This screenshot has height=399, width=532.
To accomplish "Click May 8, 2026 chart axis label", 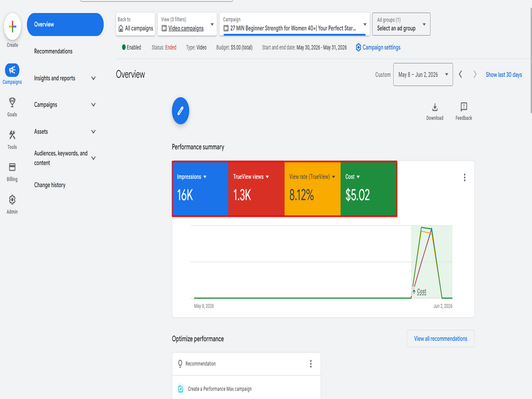I will pyautogui.click(x=204, y=306).
